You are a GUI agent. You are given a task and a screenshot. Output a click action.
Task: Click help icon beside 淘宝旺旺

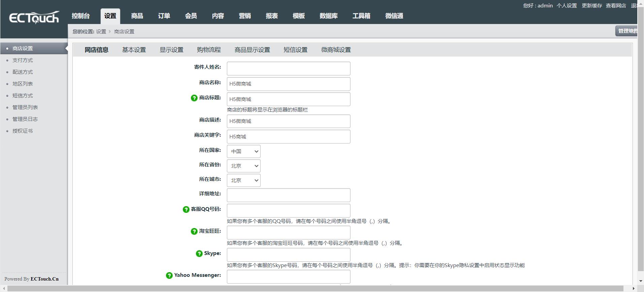pyautogui.click(x=194, y=231)
